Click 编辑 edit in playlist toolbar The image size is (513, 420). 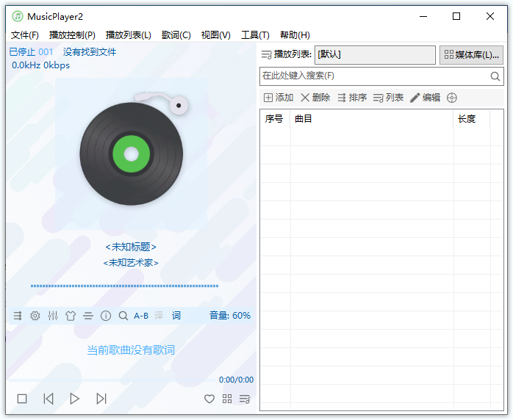(425, 98)
